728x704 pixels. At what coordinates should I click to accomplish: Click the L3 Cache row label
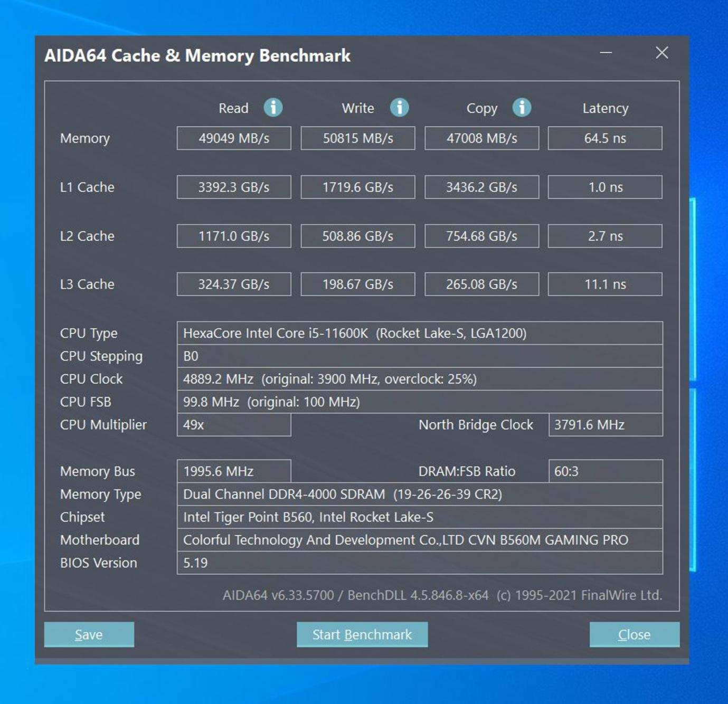[x=87, y=284]
